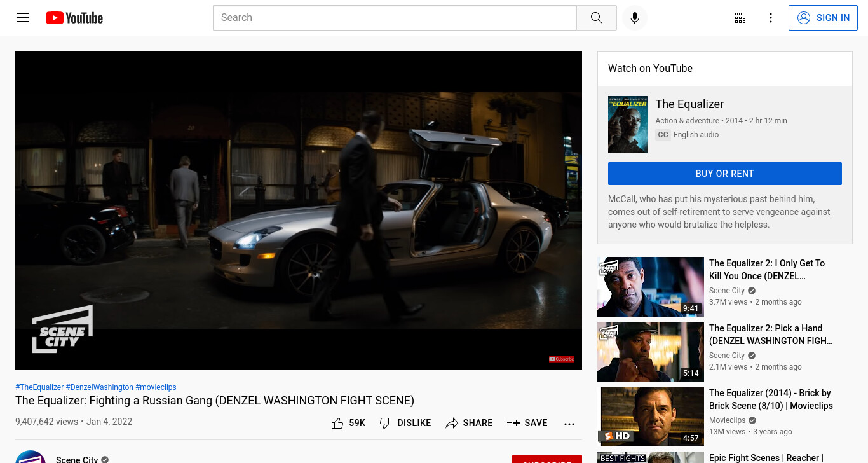Click the 'English audio' label

(x=696, y=135)
